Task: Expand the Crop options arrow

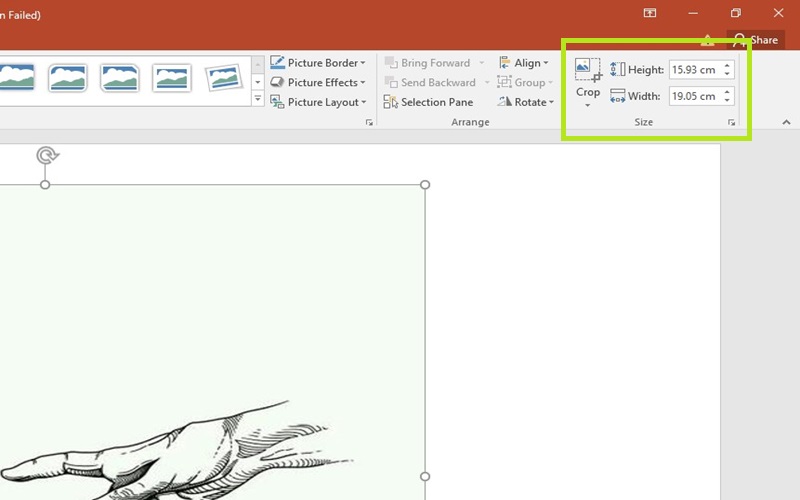Action: coord(588,105)
